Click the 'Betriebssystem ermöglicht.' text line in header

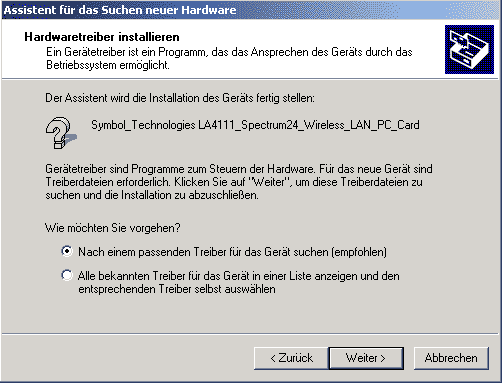[x=108, y=65]
